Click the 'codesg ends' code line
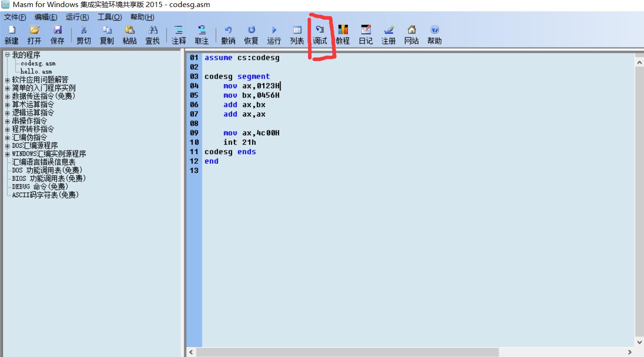Screen dimensions: 644x357 pyautogui.click(x=230, y=152)
